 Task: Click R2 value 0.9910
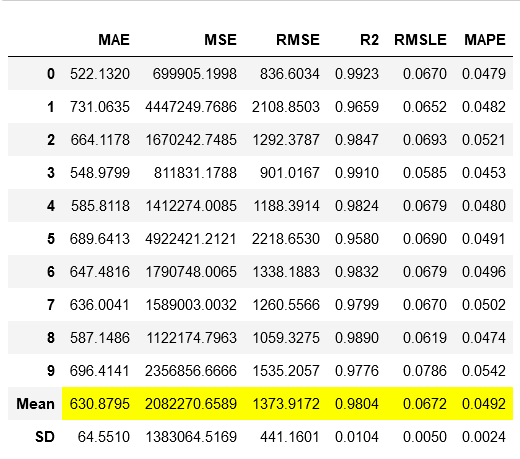[357, 173]
